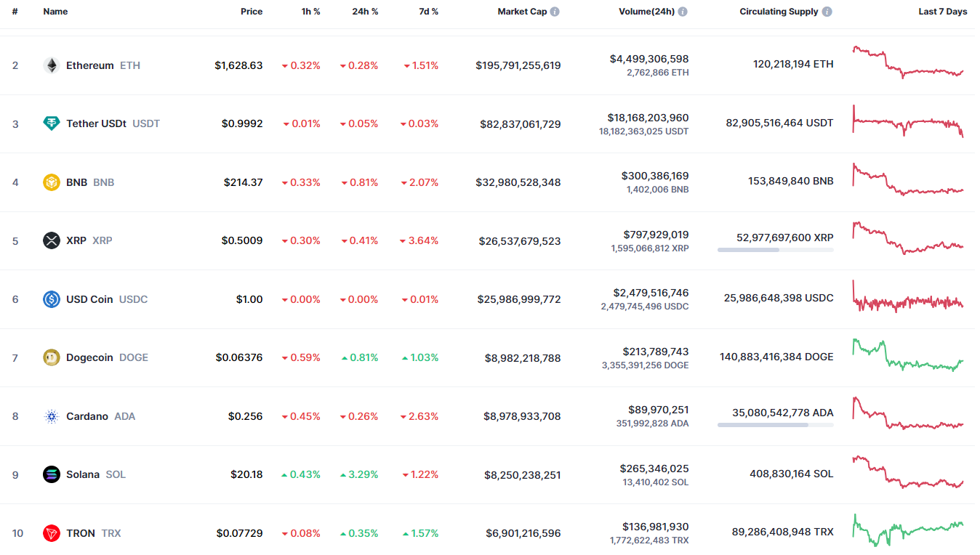Screen dimensions: 980x555
Task: Click the Circulating Supply info icon
Action: tap(827, 12)
